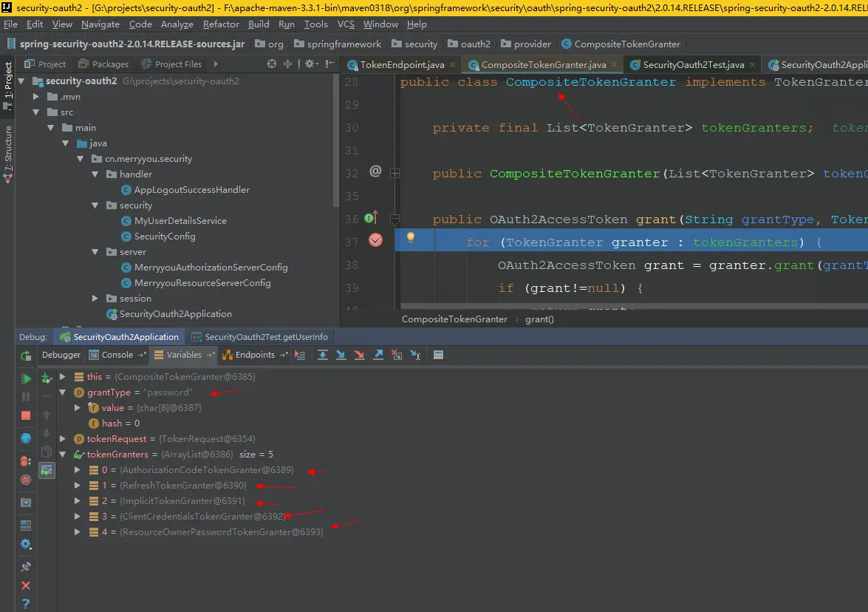Click the Step Into debugger icon
Screen dimensions: 868x612
click(341, 356)
